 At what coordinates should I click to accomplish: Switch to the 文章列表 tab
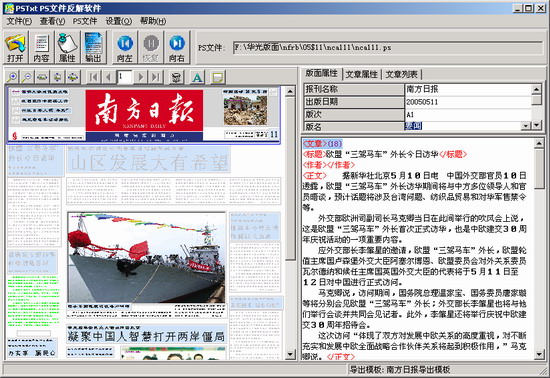pos(402,74)
